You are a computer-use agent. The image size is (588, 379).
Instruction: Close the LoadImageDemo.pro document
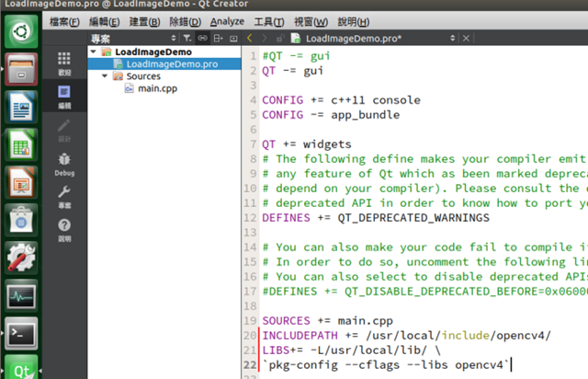click(466, 39)
